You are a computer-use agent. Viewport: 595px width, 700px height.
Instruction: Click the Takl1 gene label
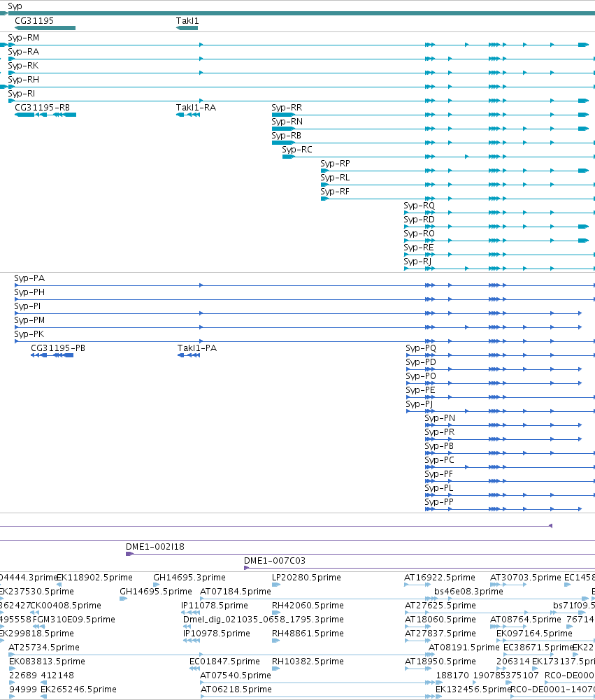tap(187, 20)
